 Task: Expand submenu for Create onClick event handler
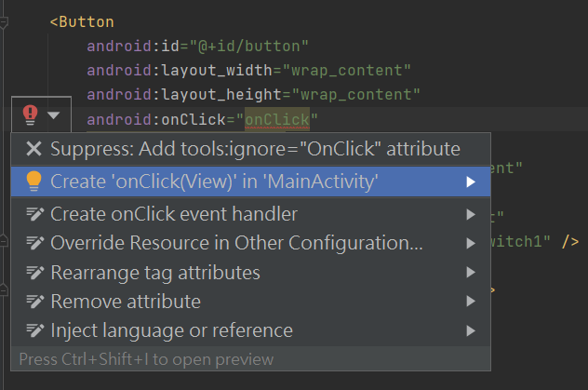pyautogui.click(x=471, y=214)
